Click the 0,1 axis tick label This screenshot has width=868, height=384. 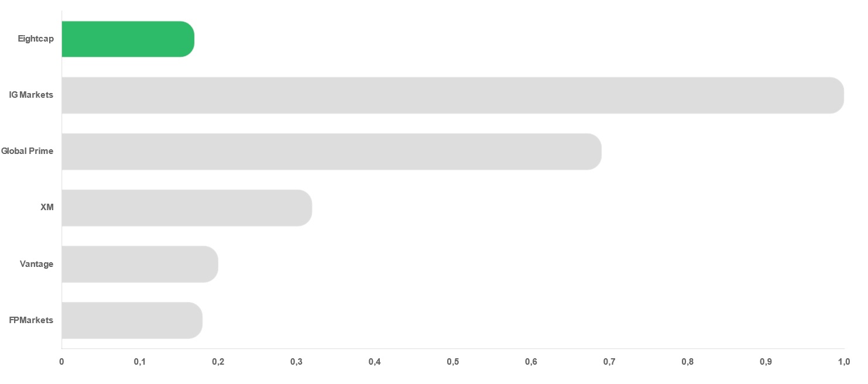140,362
